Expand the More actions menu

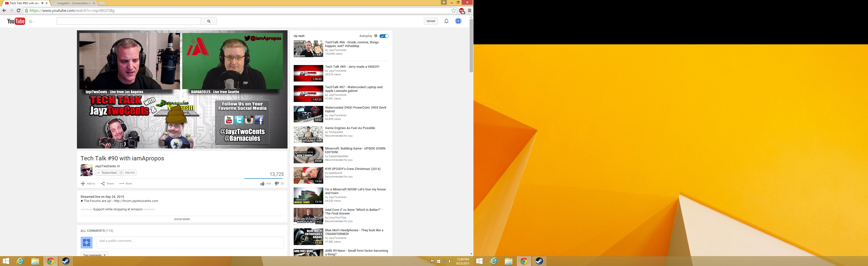[126, 183]
